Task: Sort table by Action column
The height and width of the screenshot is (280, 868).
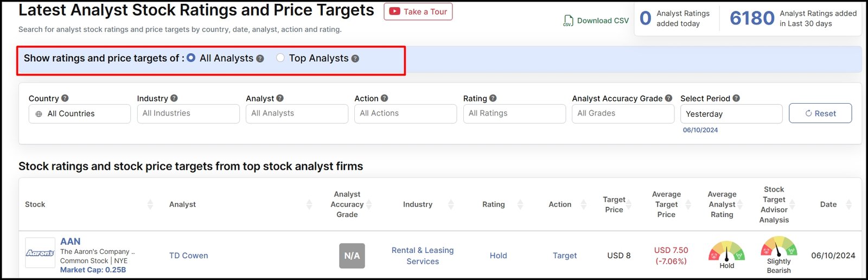Action: (584, 205)
